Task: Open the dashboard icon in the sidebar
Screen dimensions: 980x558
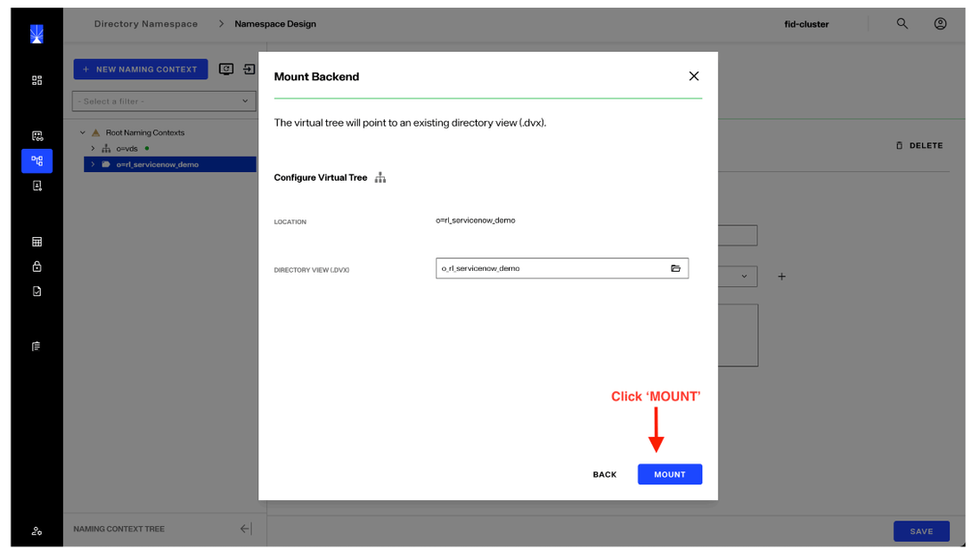Action: [x=37, y=80]
